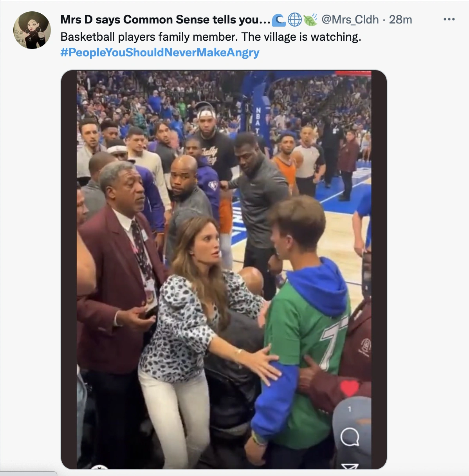Click Mrs D's profile avatar
This screenshot has height=476, width=469.
(x=32, y=30)
